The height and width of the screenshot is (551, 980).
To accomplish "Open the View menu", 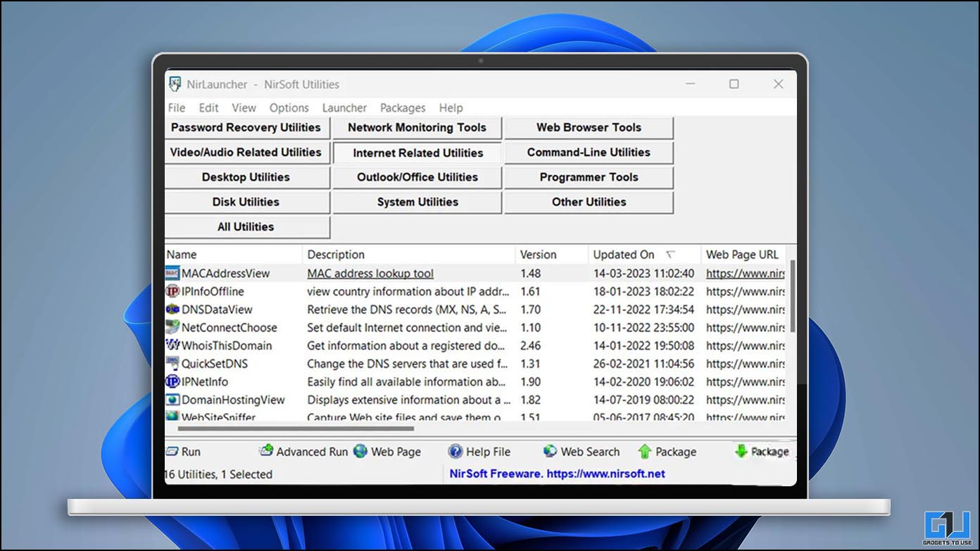I will [x=244, y=108].
